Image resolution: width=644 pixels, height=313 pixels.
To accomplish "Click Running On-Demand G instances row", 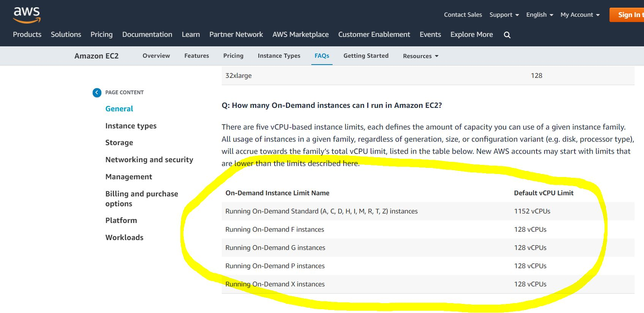I will pyautogui.click(x=428, y=248).
